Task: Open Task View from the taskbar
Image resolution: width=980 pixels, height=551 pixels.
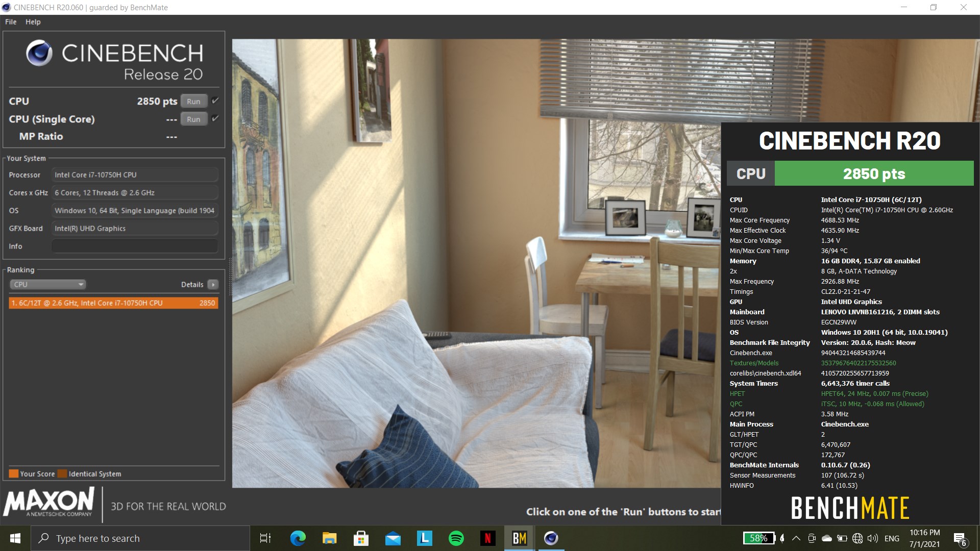Action: [x=265, y=538]
